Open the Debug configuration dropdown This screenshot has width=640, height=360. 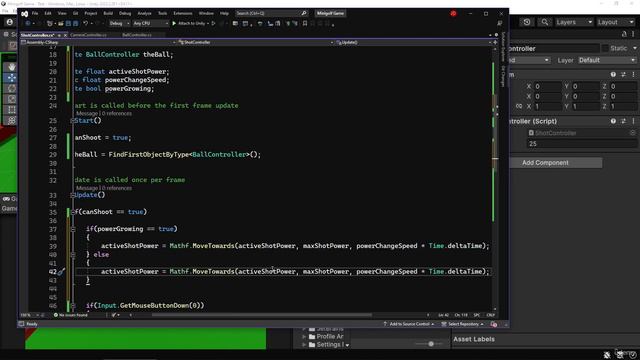click(119, 24)
